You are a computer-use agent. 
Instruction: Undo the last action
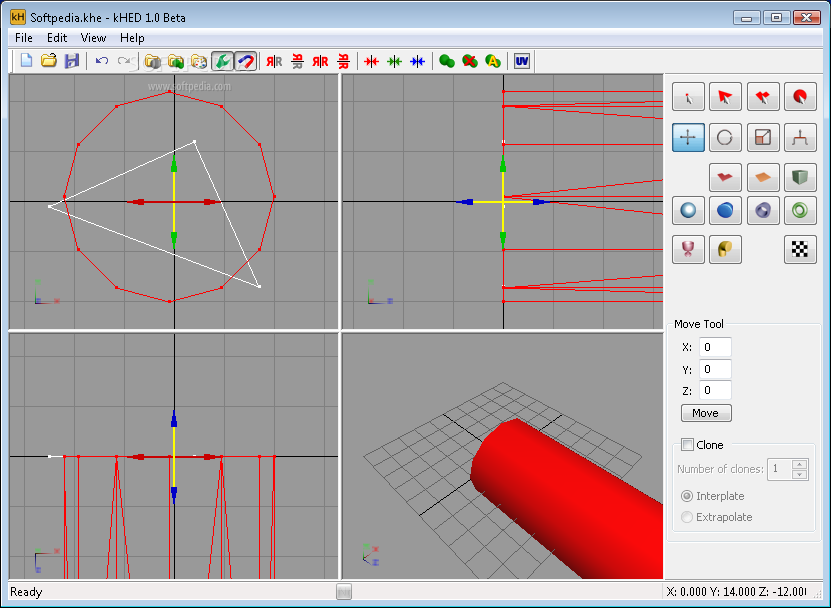tap(102, 61)
